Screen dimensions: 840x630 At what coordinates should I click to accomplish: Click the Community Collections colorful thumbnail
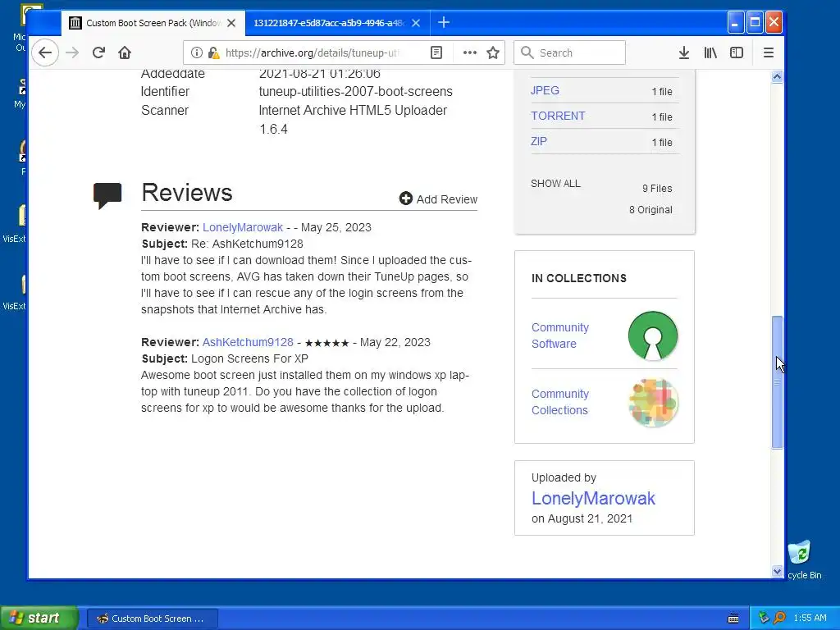(653, 402)
